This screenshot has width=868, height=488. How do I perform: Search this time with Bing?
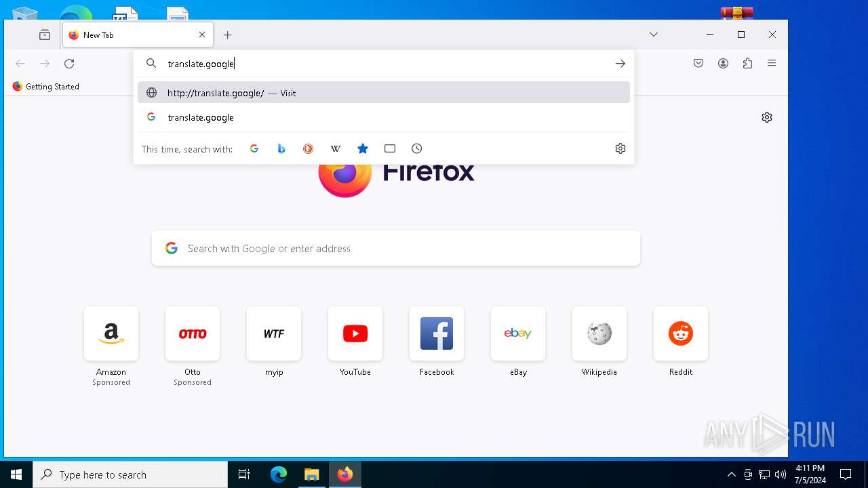pyautogui.click(x=281, y=148)
